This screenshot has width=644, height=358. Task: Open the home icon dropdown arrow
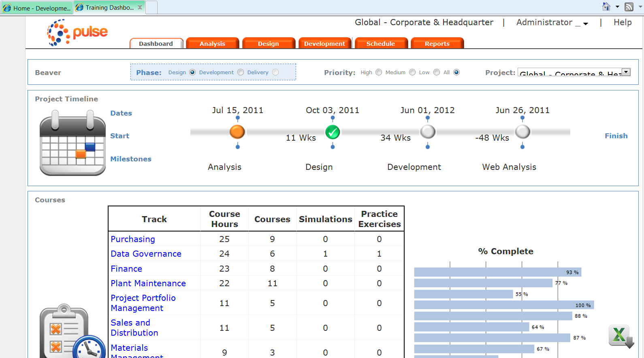pyautogui.click(x=617, y=6)
